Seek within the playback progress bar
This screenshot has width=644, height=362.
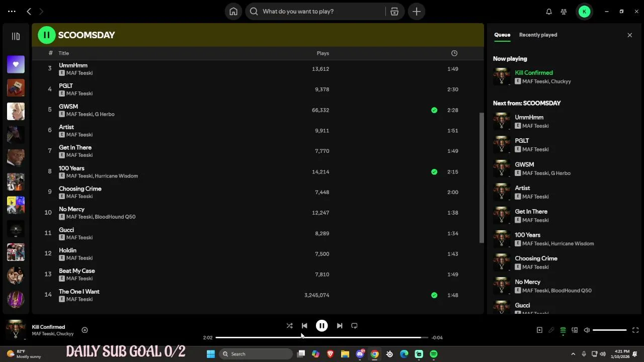pyautogui.click(x=322, y=337)
